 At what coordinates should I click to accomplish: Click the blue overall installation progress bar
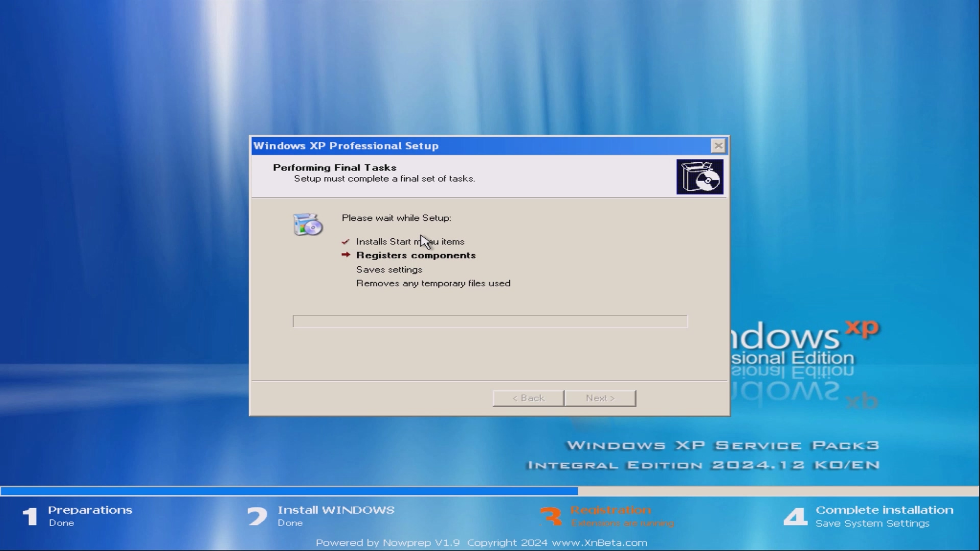289,491
